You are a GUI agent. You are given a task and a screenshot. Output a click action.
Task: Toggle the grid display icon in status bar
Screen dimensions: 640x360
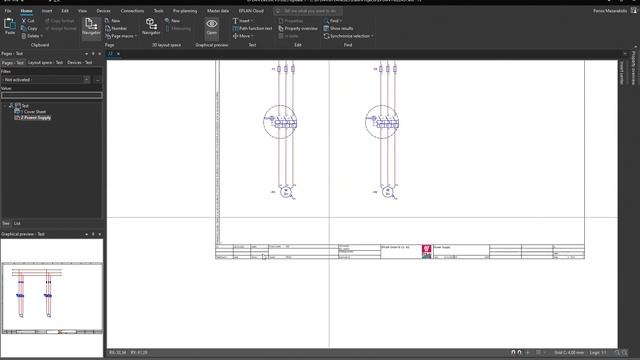(538, 352)
